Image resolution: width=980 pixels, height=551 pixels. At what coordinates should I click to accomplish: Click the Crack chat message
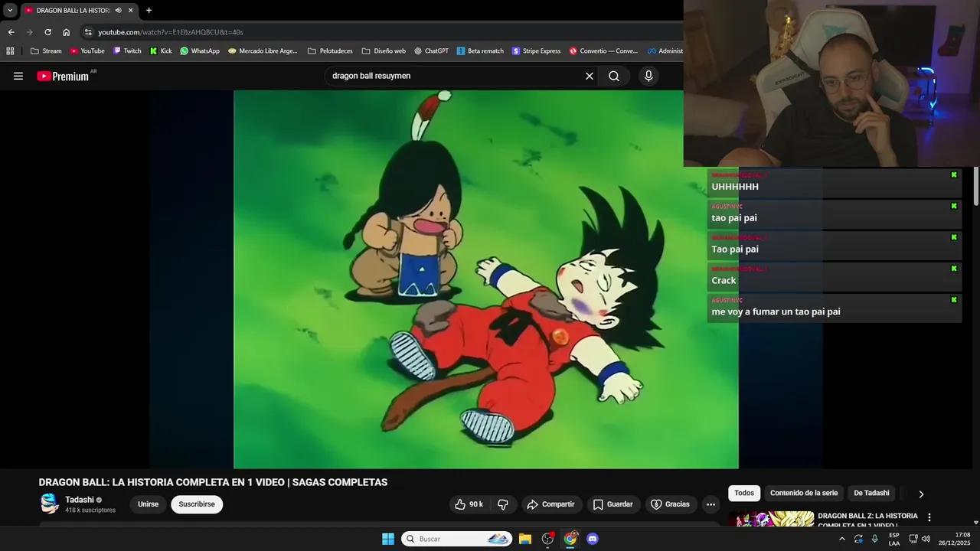point(834,276)
